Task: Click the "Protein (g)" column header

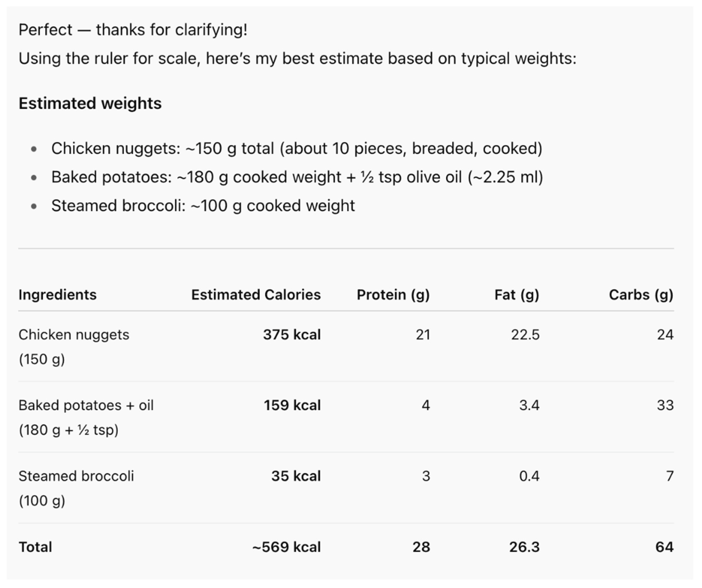Action: pyautogui.click(x=393, y=295)
